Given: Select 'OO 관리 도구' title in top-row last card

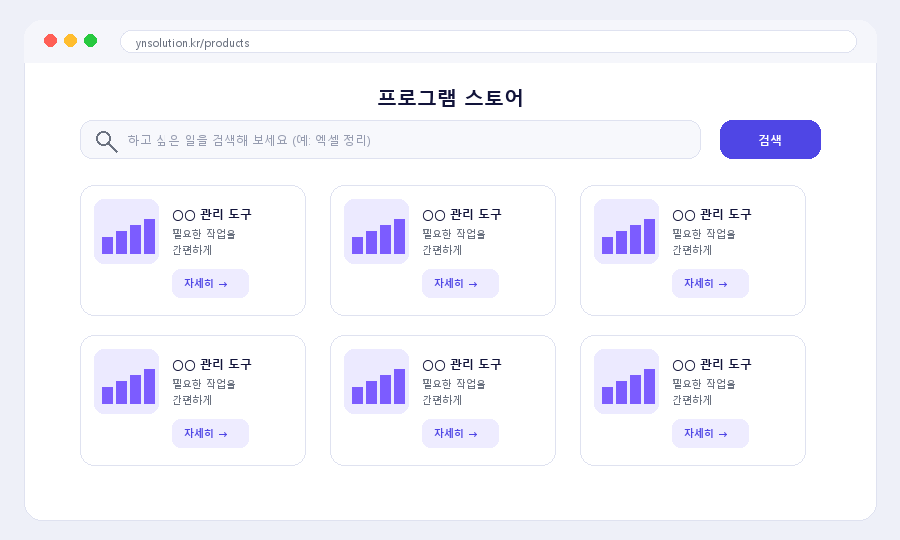Looking at the screenshot, I should click(712, 215).
